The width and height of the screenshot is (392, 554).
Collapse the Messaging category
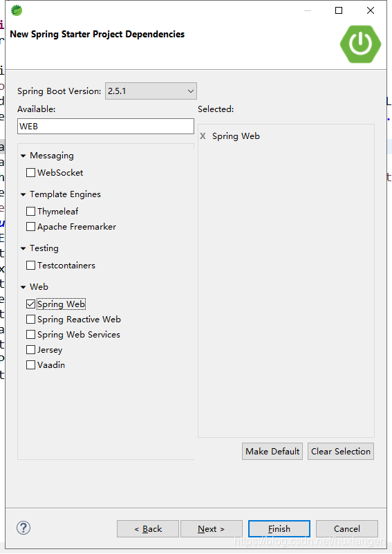(x=24, y=156)
